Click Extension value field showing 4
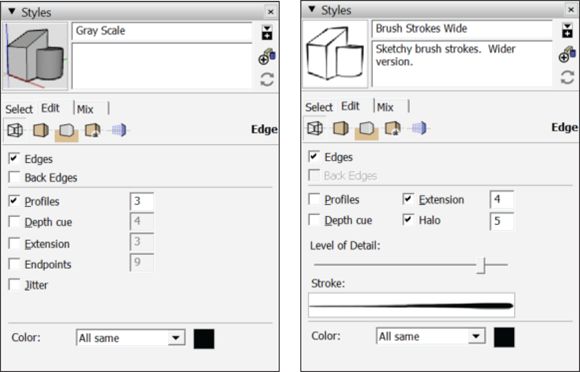The image size is (580, 372). pyautogui.click(x=501, y=200)
